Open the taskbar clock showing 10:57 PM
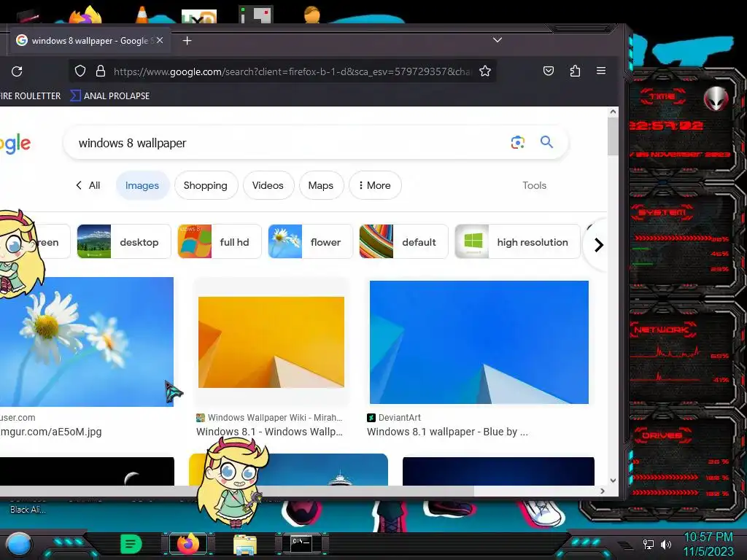 coord(708,544)
